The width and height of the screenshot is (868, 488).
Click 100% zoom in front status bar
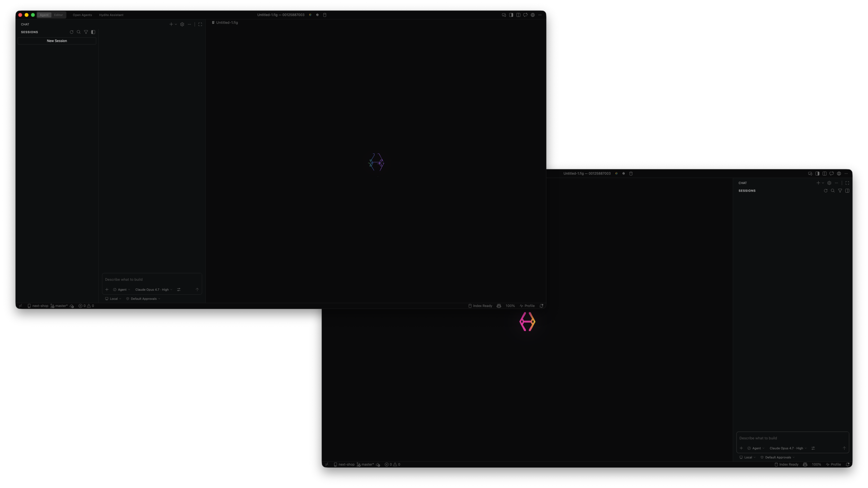pyautogui.click(x=510, y=306)
